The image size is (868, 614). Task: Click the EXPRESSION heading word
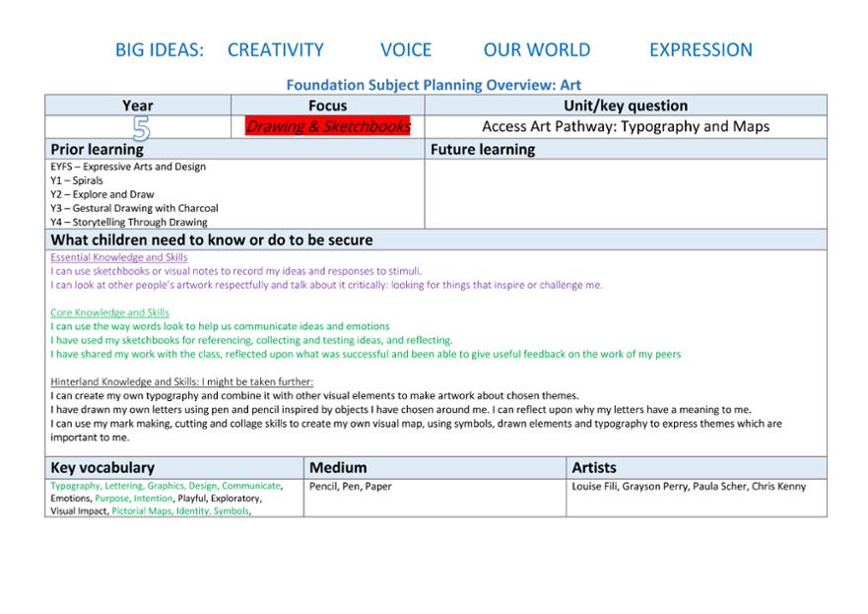pyautogui.click(x=701, y=50)
